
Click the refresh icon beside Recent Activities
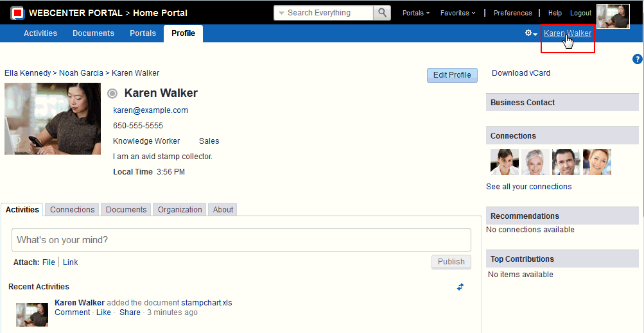460,287
